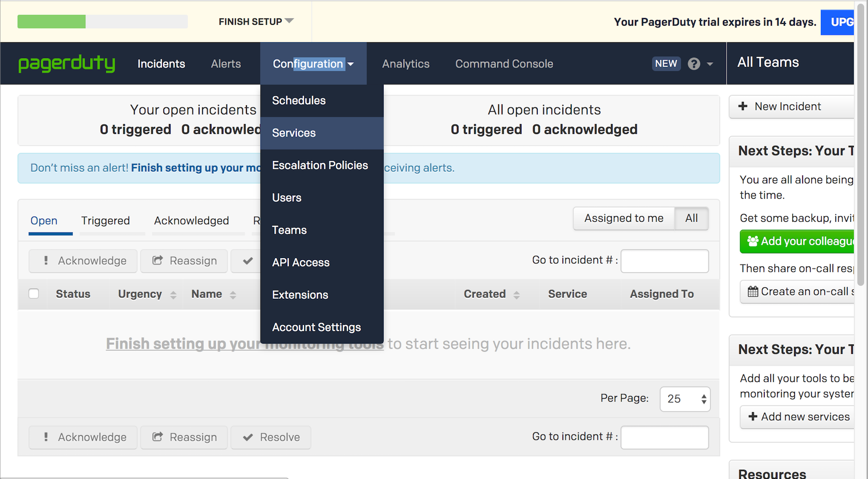This screenshot has width=868, height=479.
Task: Open the Command Console page
Action: pyautogui.click(x=504, y=64)
